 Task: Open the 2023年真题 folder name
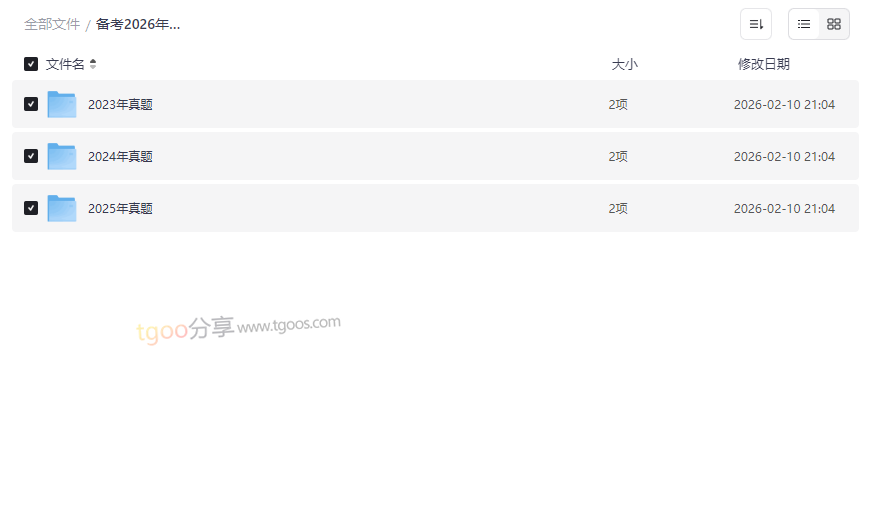120,104
